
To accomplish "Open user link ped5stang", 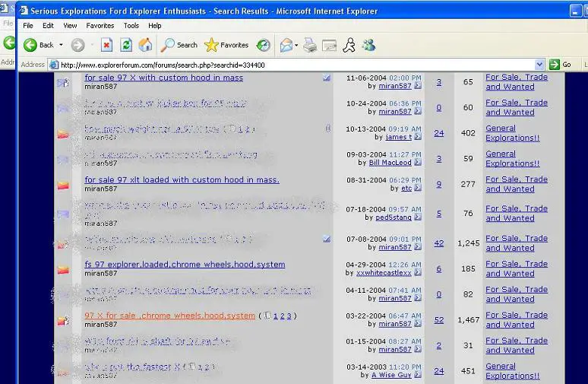I will coord(394,217).
